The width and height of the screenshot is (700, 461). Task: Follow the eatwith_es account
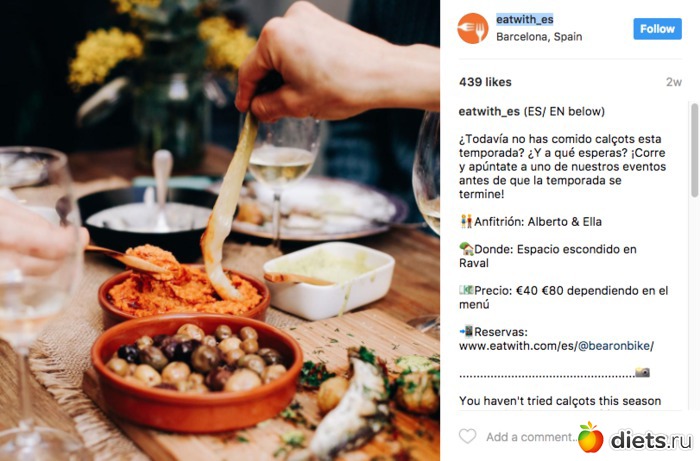coord(657,29)
